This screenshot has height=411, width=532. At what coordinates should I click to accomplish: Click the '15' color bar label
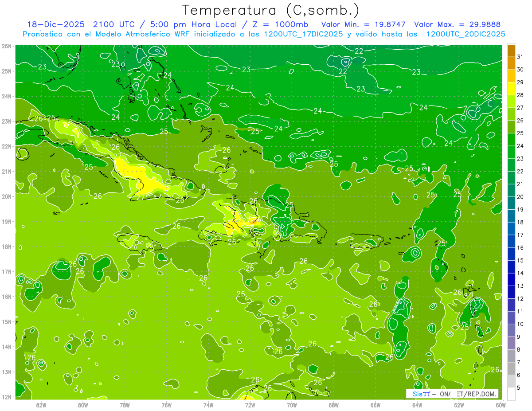tap(520, 260)
